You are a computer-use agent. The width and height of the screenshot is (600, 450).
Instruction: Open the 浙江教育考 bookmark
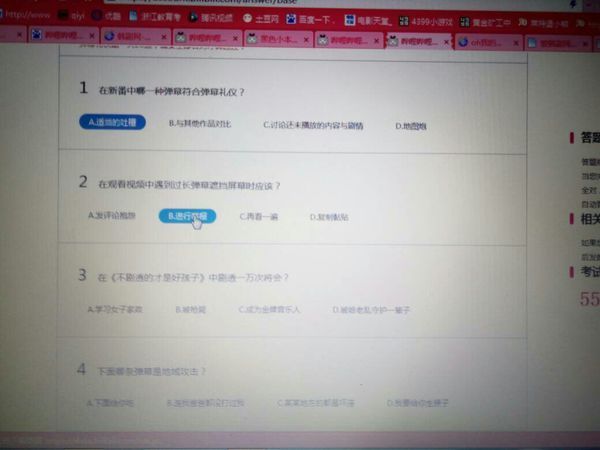pos(155,16)
